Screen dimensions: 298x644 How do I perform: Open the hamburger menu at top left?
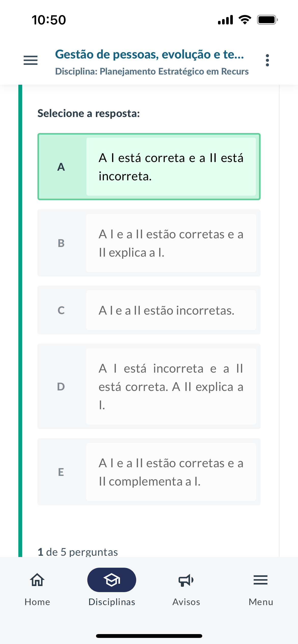pos(31,60)
